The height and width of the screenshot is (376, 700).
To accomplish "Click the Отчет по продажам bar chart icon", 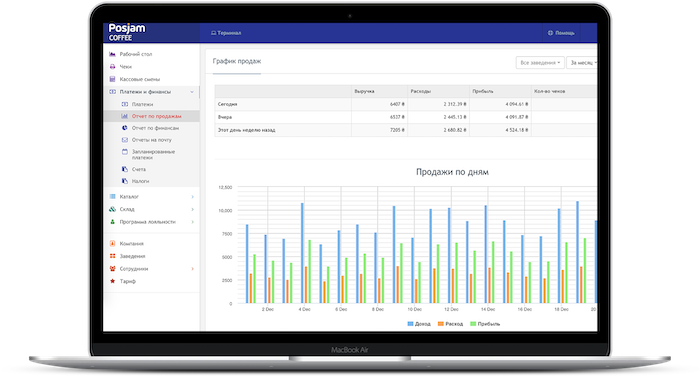I will tap(125, 116).
